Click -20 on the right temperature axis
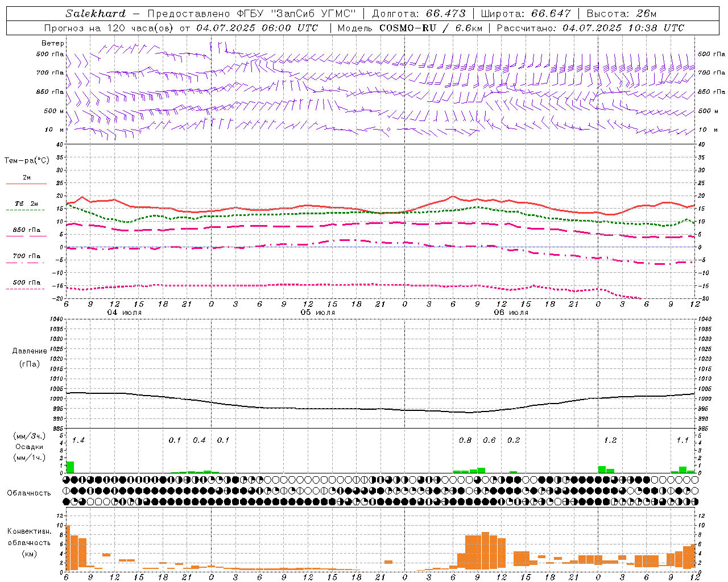 click(x=702, y=299)
